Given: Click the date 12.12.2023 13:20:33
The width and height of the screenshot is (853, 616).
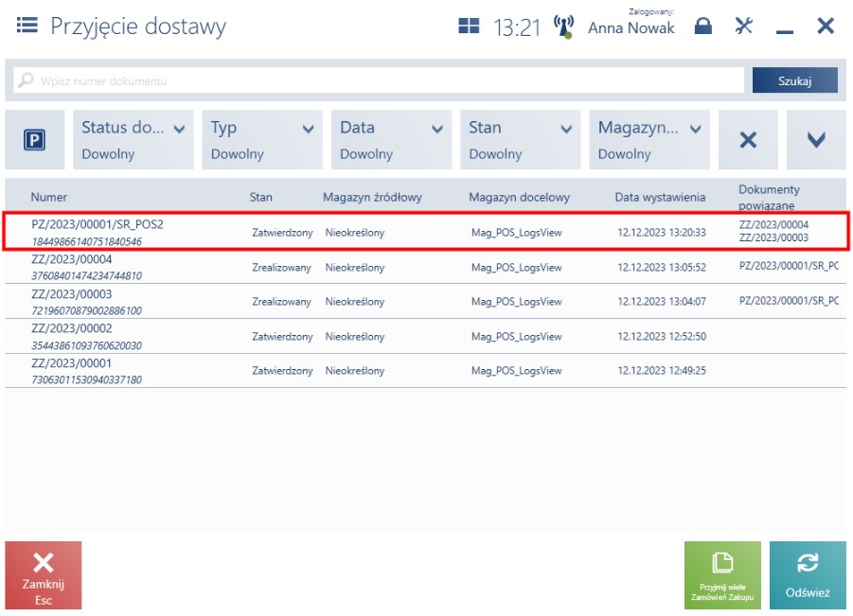Looking at the screenshot, I should [662, 233].
